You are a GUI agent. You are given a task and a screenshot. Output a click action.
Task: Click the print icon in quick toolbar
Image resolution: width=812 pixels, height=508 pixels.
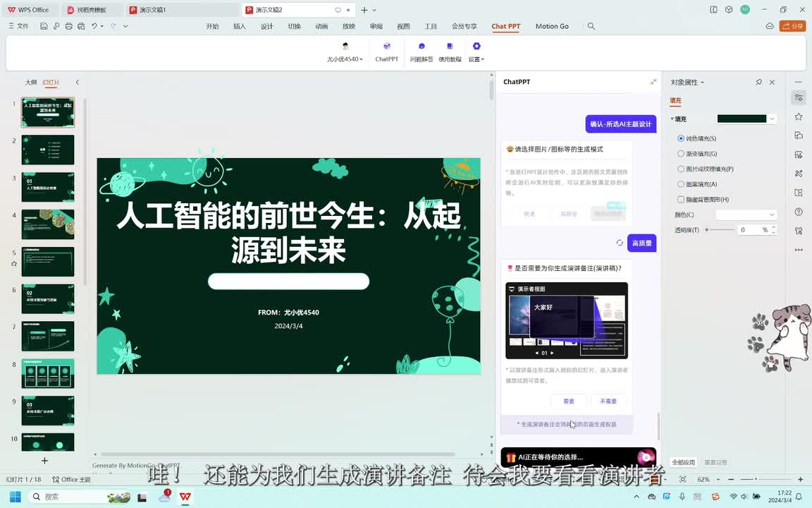click(68, 26)
